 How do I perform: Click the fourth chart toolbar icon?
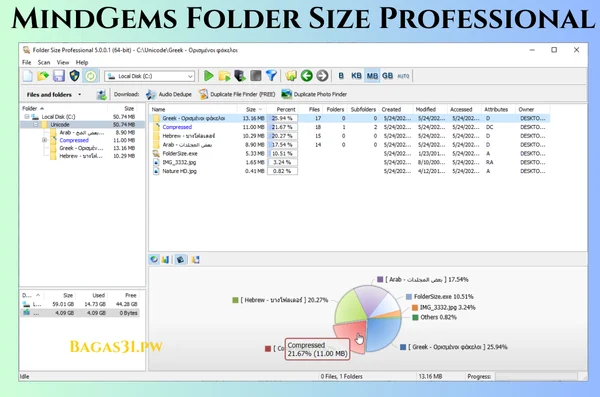tap(195, 260)
